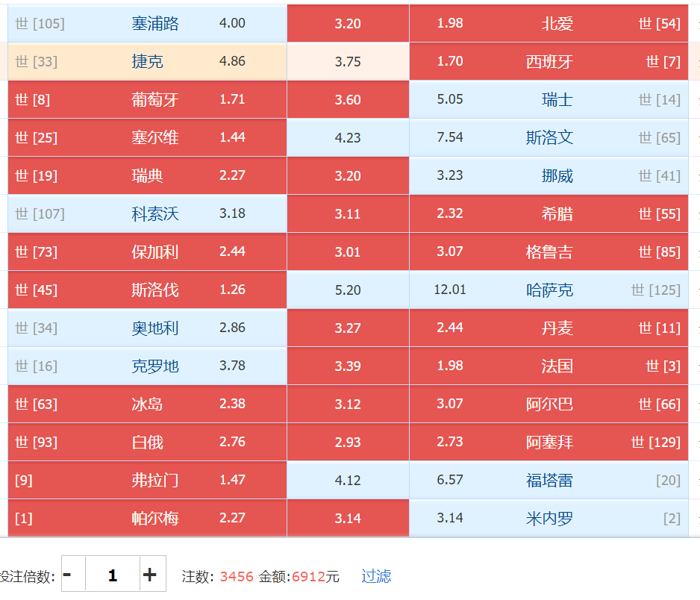The width and height of the screenshot is (700, 600).
Task: Select 奥地利 home win at 2.86
Action: (x=147, y=328)
